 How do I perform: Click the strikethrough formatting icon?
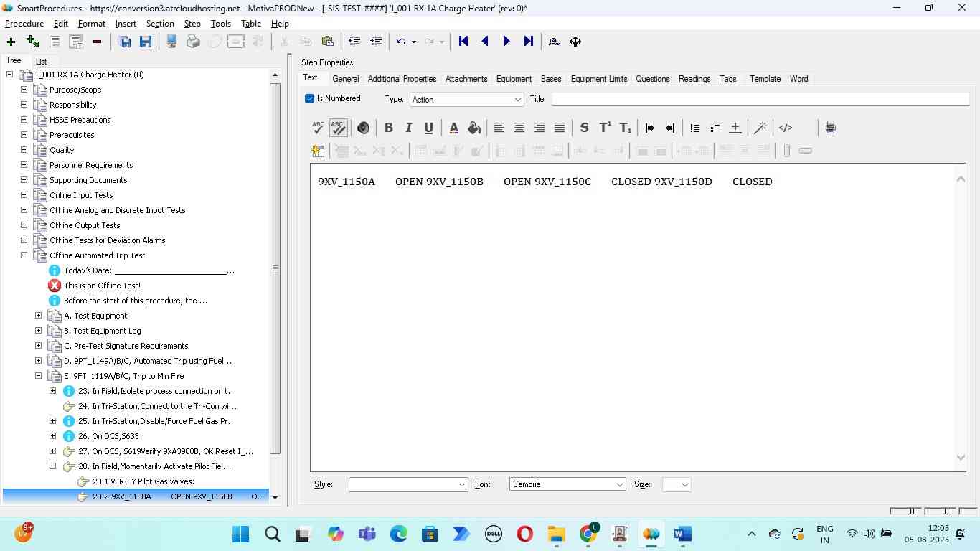click(x=584, y=128)
